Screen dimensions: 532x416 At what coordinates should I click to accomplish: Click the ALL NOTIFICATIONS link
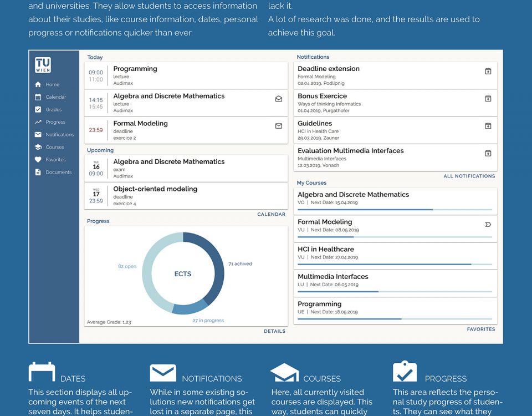pyautogui.click(x=469, y=176)
